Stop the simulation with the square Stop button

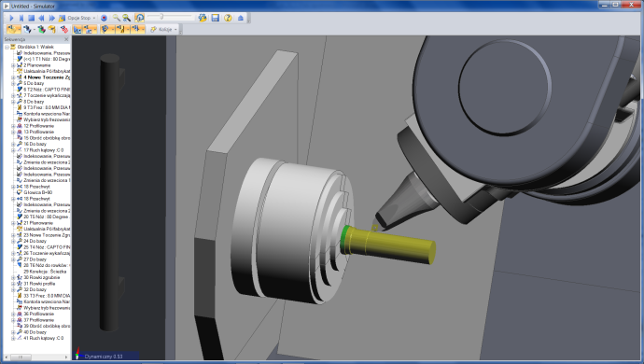[31, 18]
